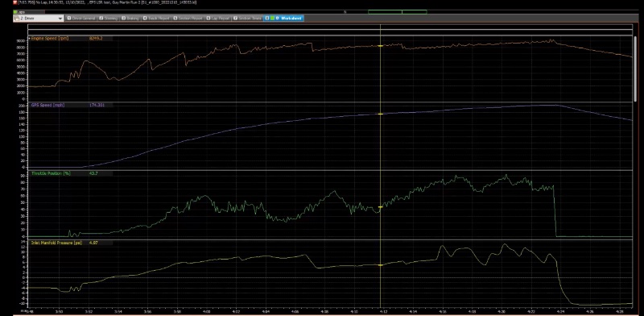Open the Braking tab

coord(130,19)
